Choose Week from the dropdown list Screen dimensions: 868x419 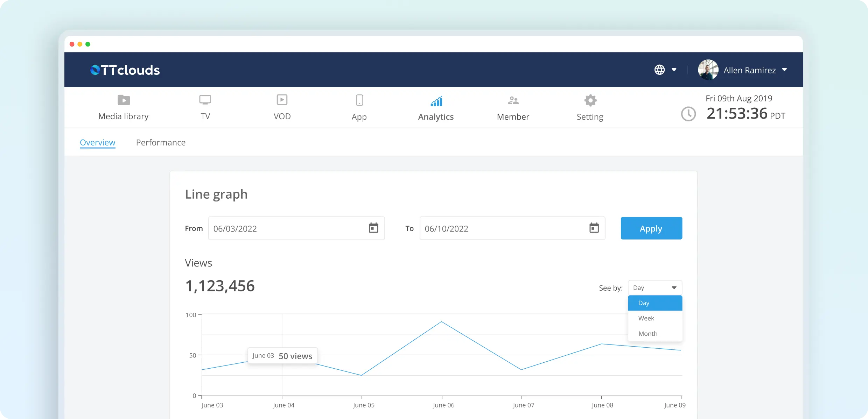pyautogui.click(x=646, y=318)
